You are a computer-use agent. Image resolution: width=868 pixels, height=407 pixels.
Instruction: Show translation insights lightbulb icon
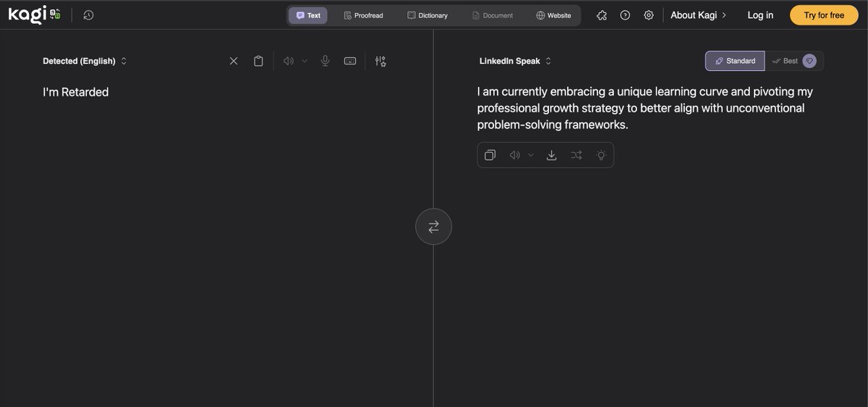[600, 155]
